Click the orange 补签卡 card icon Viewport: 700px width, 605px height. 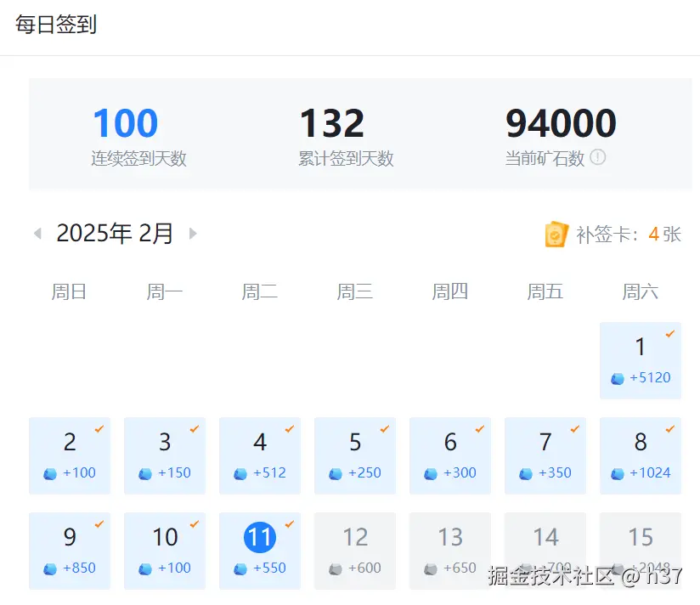click(556, 234)
